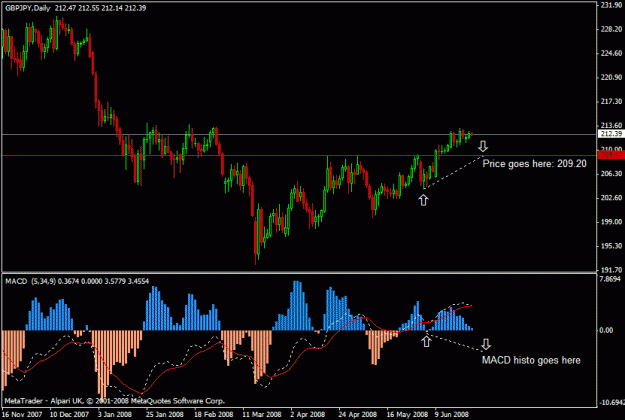This screenshot has height=420, width=625.
Task: Click the 16 Nov 2007 date label
Action: click(x=22, y=414)
